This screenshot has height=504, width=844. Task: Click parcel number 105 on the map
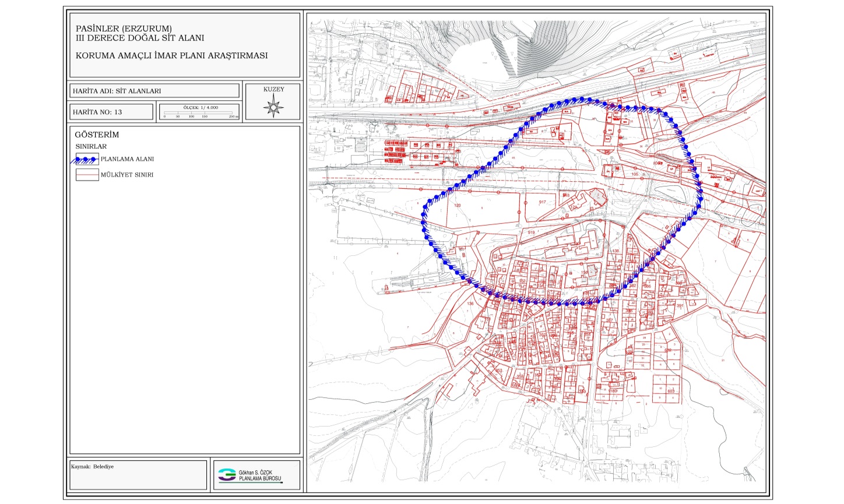635,174
